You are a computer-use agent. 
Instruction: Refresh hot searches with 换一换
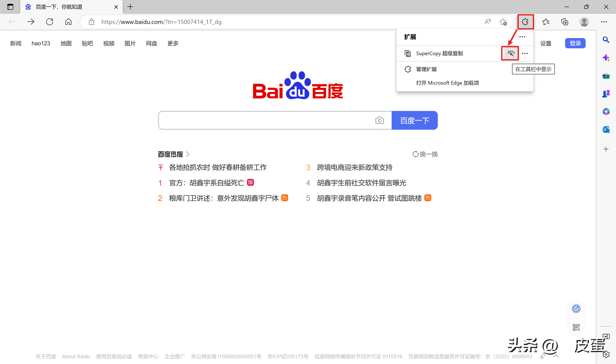pos(425,154)
